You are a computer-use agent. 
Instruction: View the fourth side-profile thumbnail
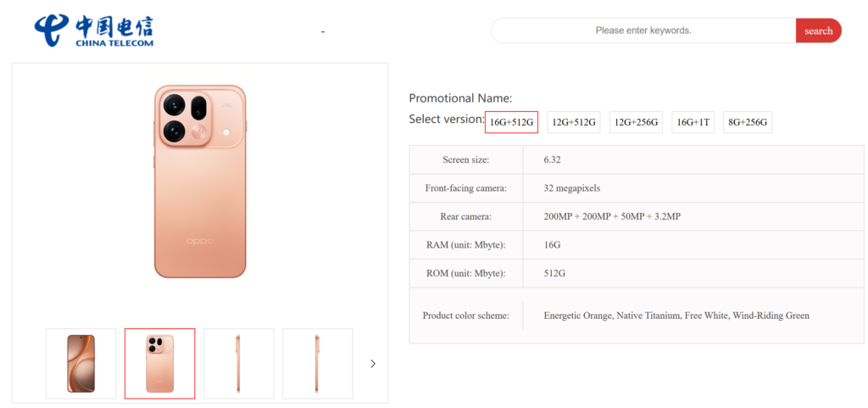[317, 364]
